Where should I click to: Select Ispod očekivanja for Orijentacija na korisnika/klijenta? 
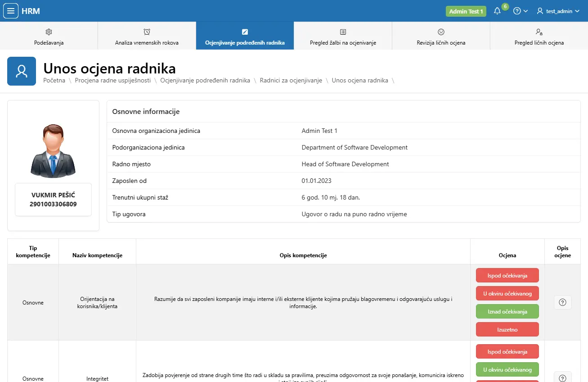point(507,275)
